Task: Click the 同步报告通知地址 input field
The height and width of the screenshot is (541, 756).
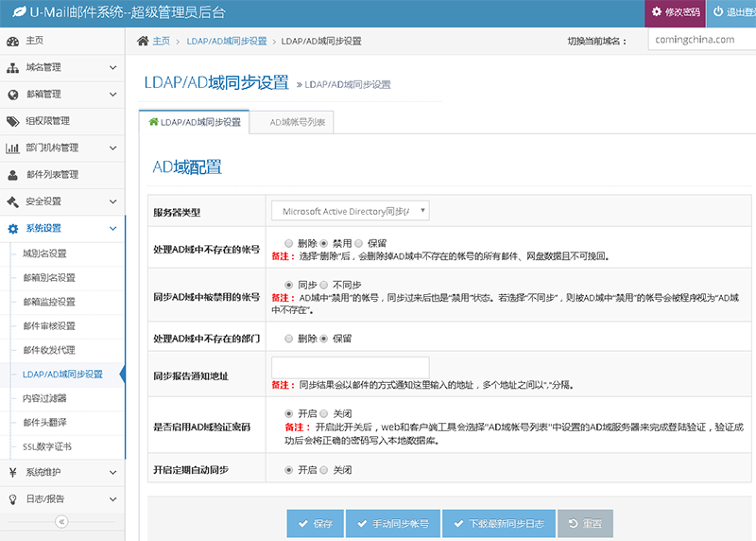Action: (x=351, y=368)
